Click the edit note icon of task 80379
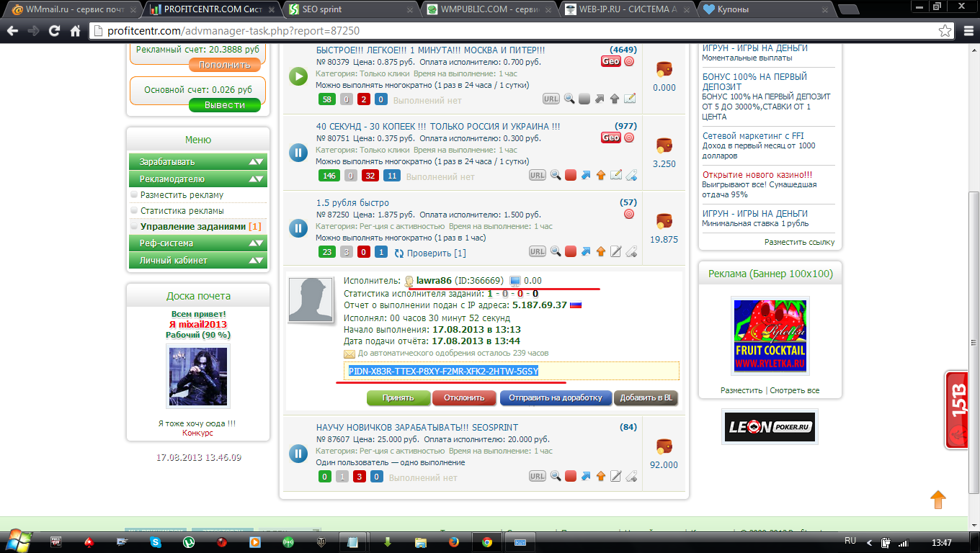The width and height of the screenshot is (980, 553). (x=630, y=99)
